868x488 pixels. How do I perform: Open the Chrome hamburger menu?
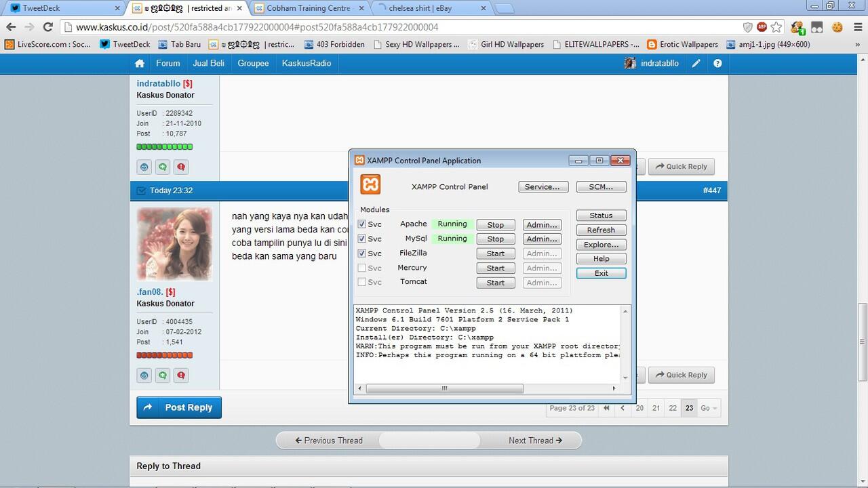pos(856,27)
